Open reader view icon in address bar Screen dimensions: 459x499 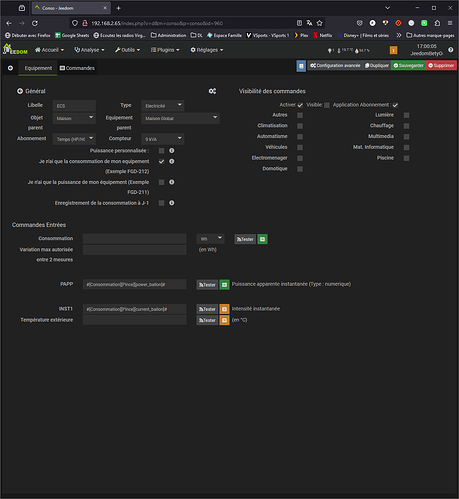(299, 23)
